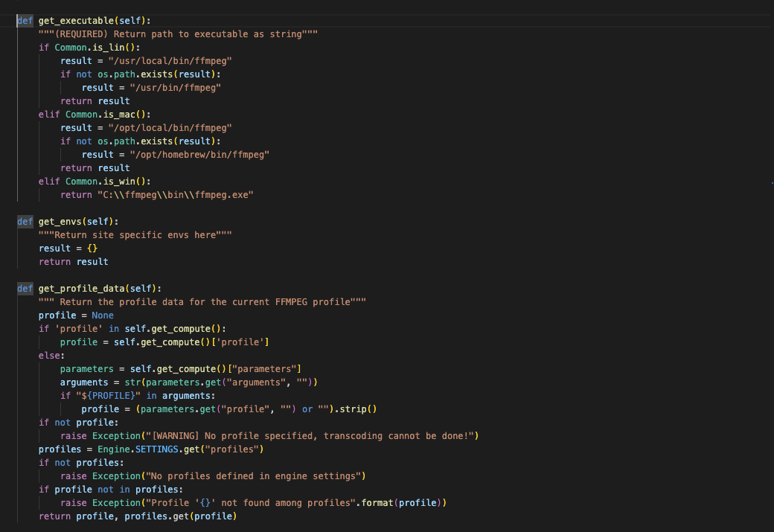Viewport: 774px width, 532px height.
Task: Click the final "return profile, profiles.get(profile)" line
Action: [x=138, y=516]
